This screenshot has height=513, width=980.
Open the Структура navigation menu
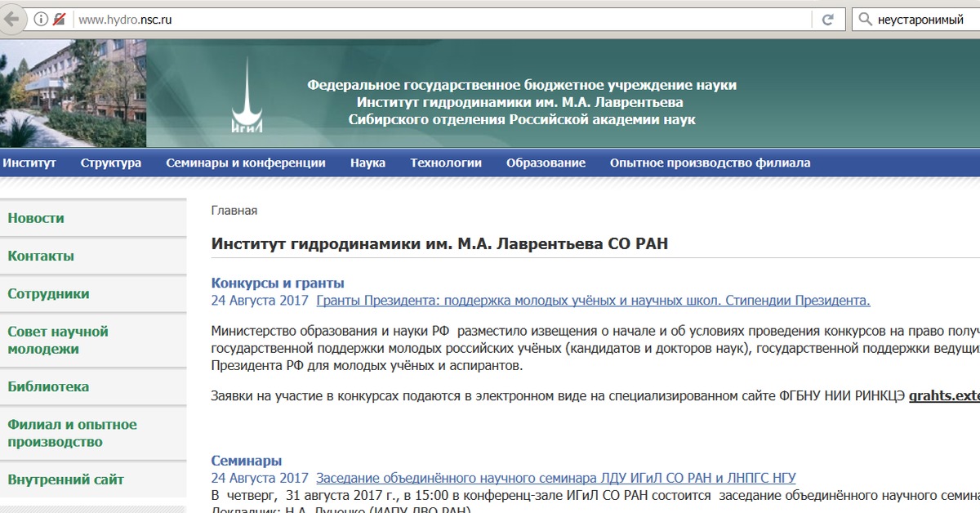111,163
